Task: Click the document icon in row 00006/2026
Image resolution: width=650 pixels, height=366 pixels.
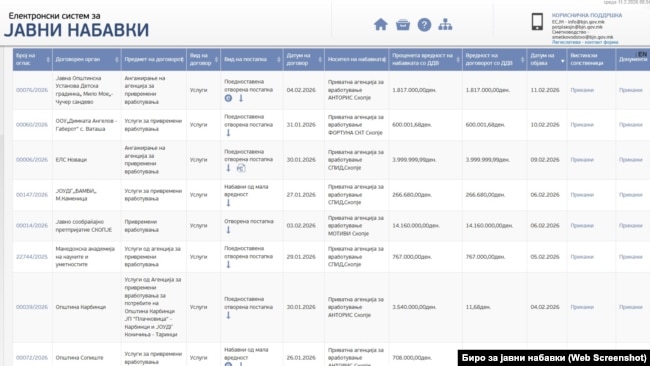Action: (x=241, y=168)
